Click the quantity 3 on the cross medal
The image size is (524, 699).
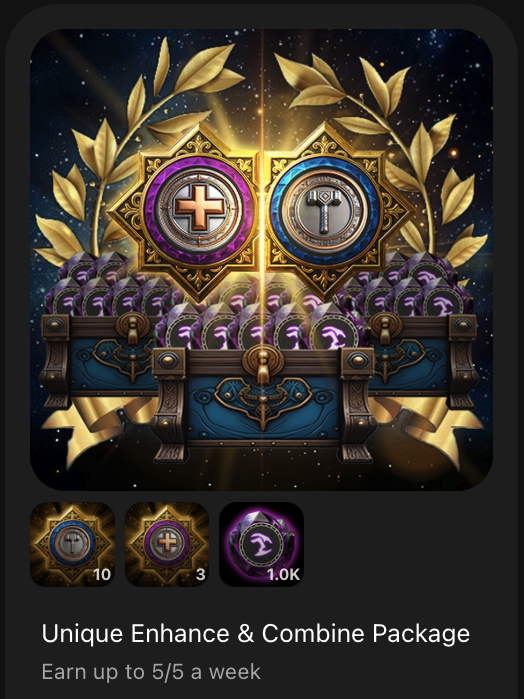coord(201,575)
